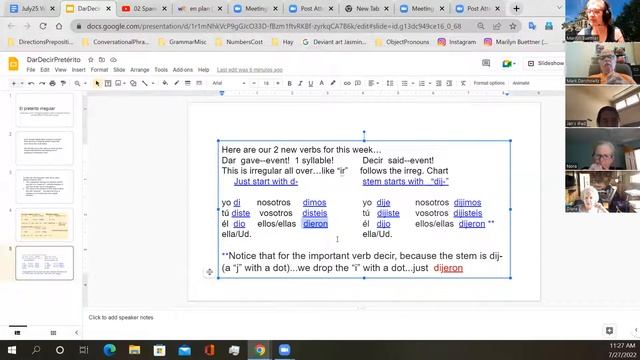Click the Border weight icon
This screenshot has width=640, height=360.
[x=188, y=83]
